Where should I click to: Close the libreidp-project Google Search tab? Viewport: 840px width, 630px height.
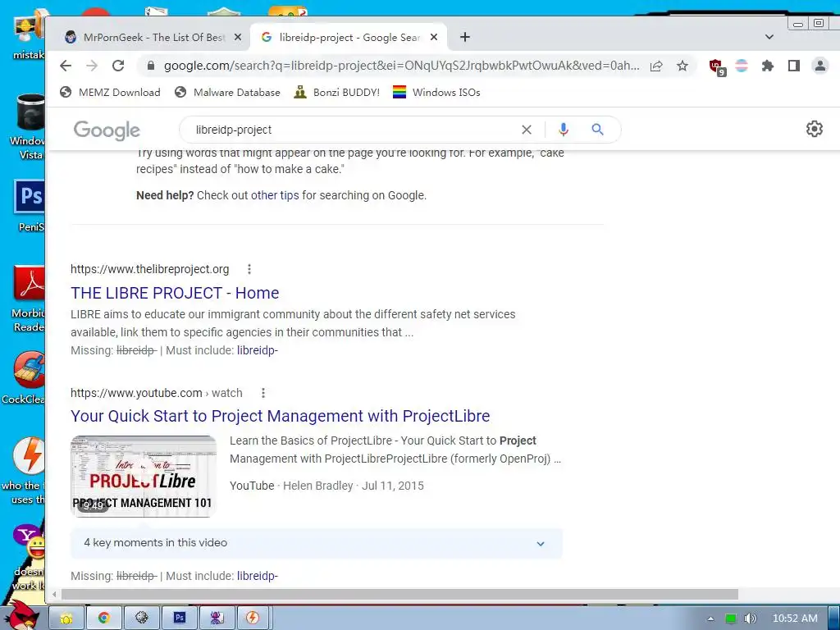(435, 37)
